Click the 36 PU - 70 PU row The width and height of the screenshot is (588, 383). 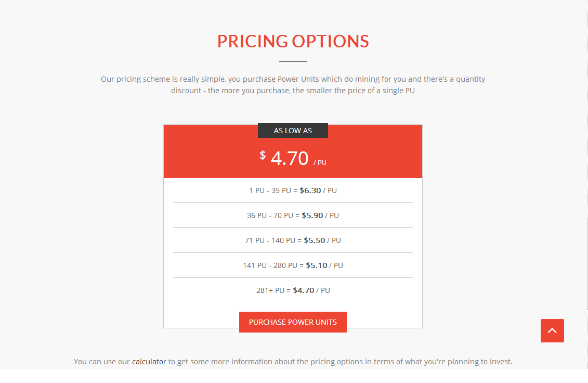point(293,215)
